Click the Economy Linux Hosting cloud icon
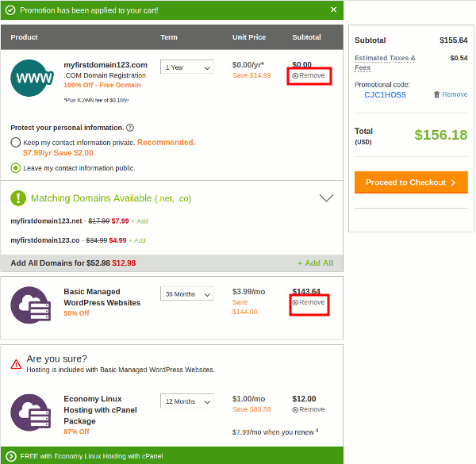Image resolution: width=476 pixels, height=464 pixels. click(31, 412)
